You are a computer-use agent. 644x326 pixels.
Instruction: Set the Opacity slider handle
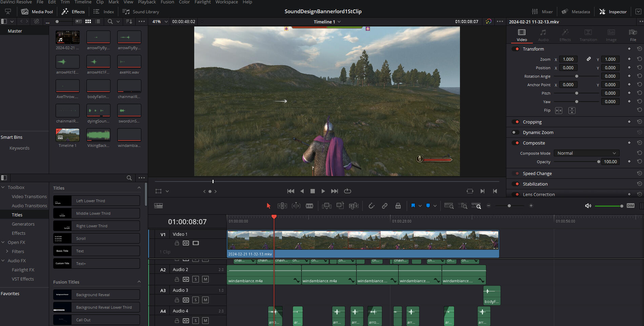(x=599, y=162)
